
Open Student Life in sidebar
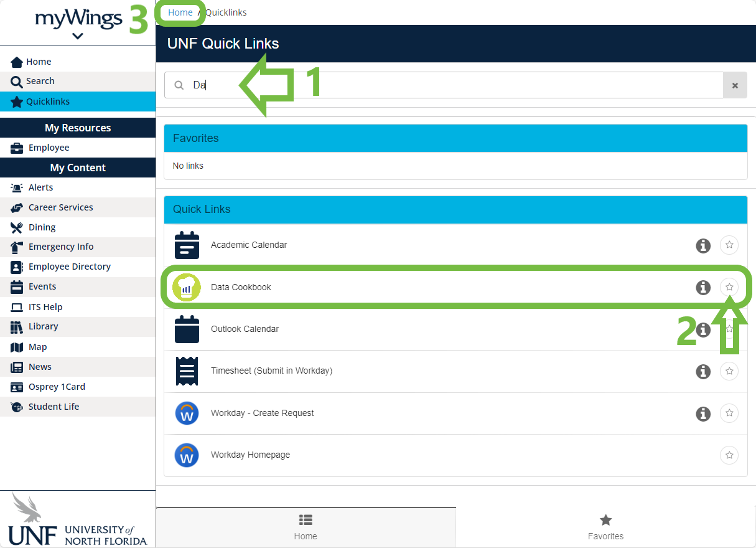pos(78,407)
